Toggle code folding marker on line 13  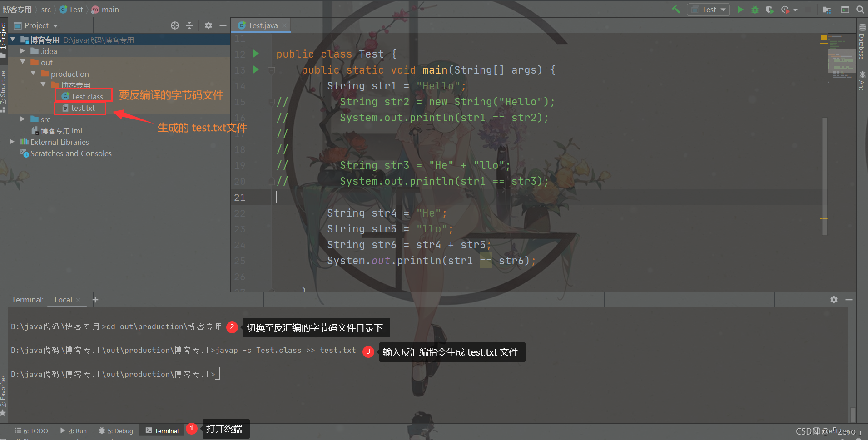(x=271, y=70)
